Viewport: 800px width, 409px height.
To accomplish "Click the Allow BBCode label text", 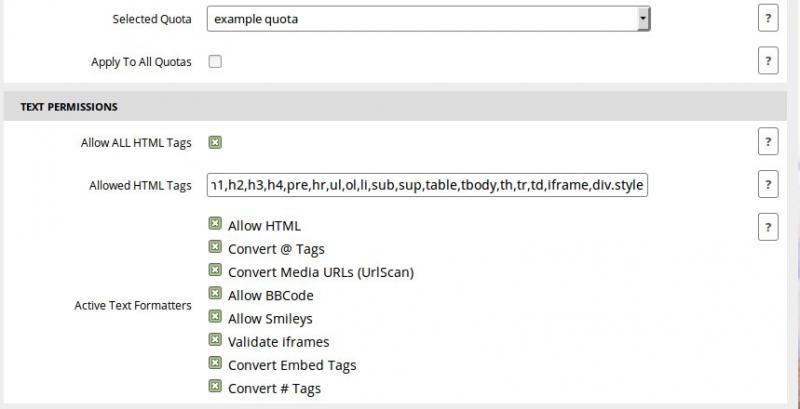I will tap(270, 295).
